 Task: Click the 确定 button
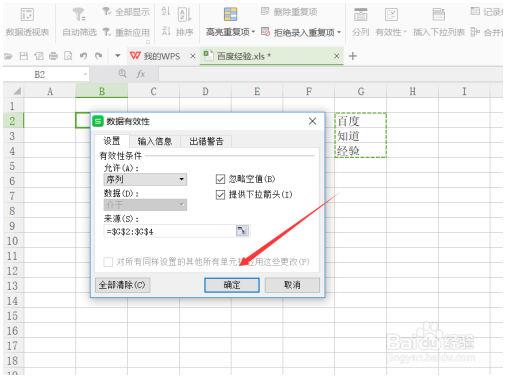[x=232, y=285]
